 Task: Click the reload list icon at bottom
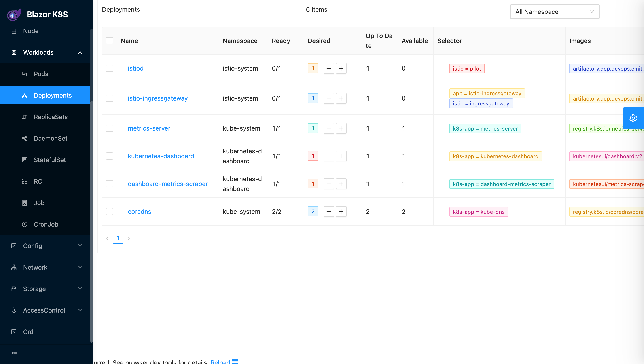[x=235, y=361]
